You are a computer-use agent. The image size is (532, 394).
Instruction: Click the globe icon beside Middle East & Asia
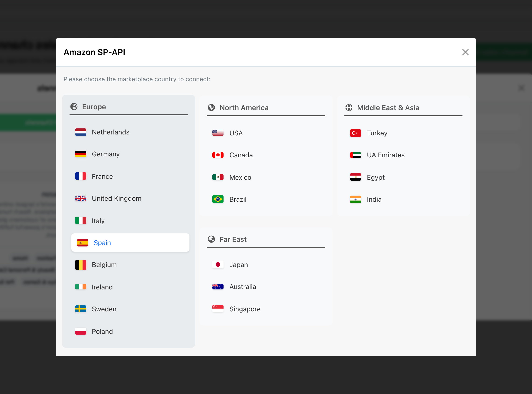pos(349,108)
